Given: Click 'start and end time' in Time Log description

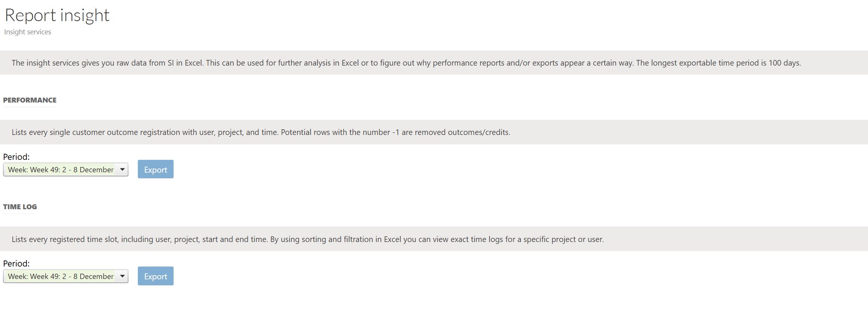Looking at the screenshot, I should click(x=235, y=239).
